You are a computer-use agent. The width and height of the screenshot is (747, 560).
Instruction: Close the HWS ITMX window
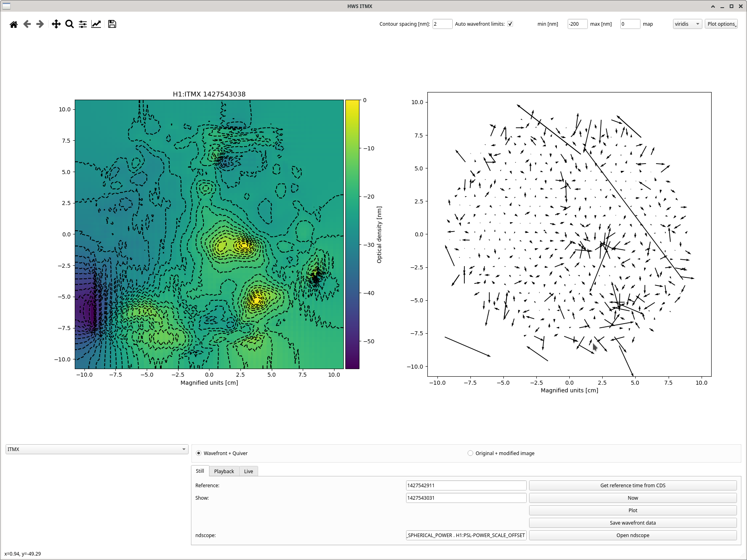[x=741, y=6]
